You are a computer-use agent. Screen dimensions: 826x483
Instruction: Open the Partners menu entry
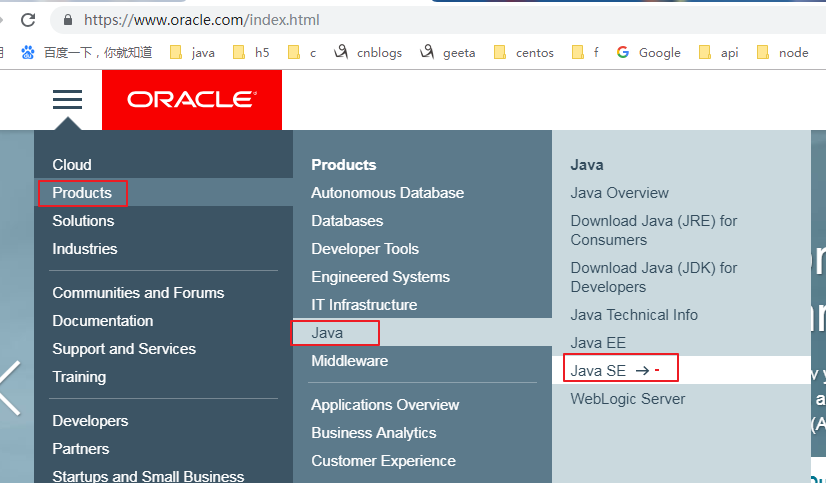[81, 448]
